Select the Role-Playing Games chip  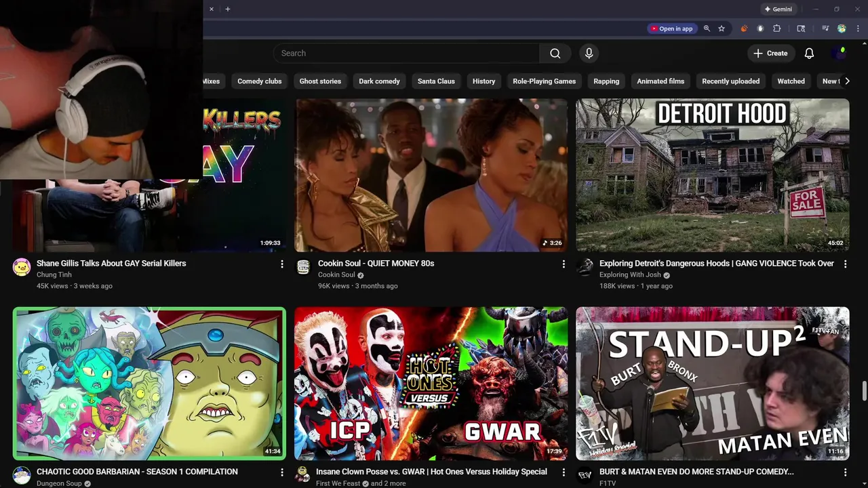point(544,81)
